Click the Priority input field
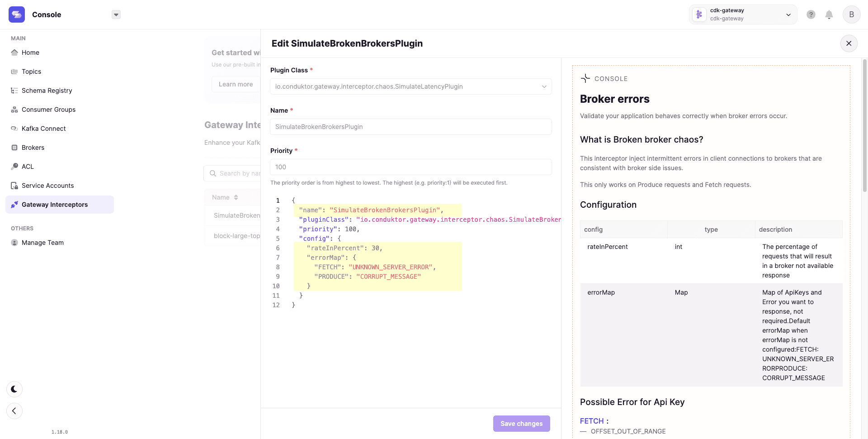The image size is (868, 439). click(x=410, y=167)
